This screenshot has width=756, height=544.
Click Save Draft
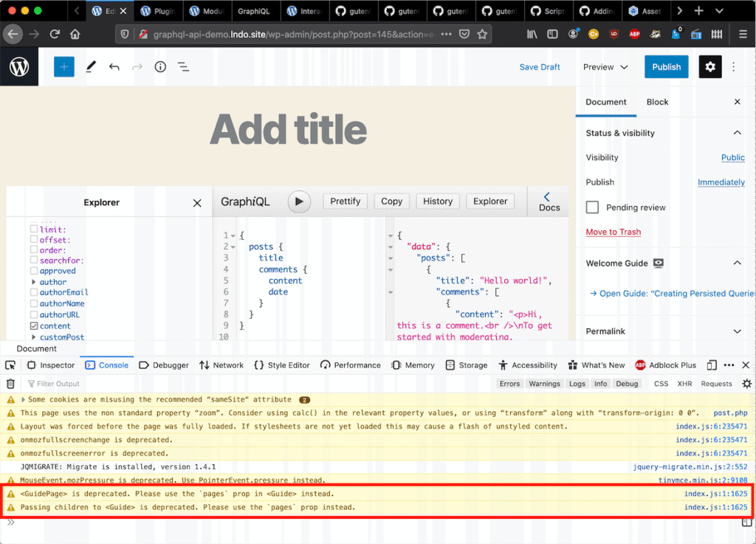[x=540, y=67]
